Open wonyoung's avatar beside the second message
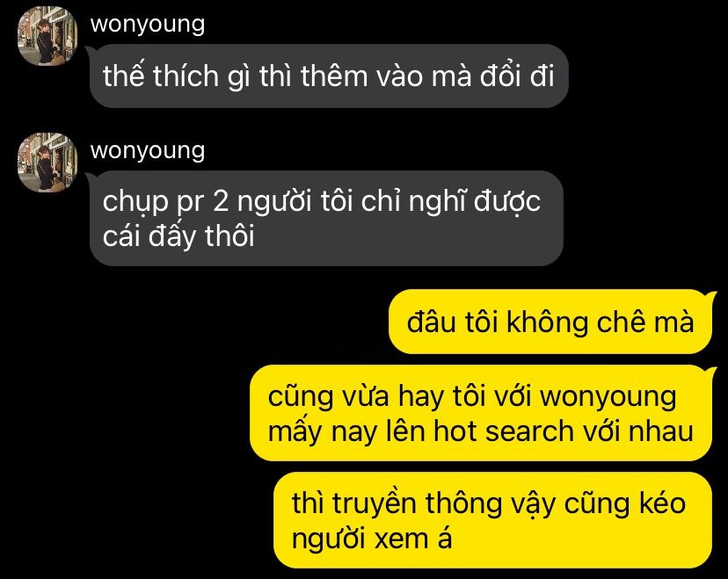This screenshot has height=579, width=728. (47, 162)
